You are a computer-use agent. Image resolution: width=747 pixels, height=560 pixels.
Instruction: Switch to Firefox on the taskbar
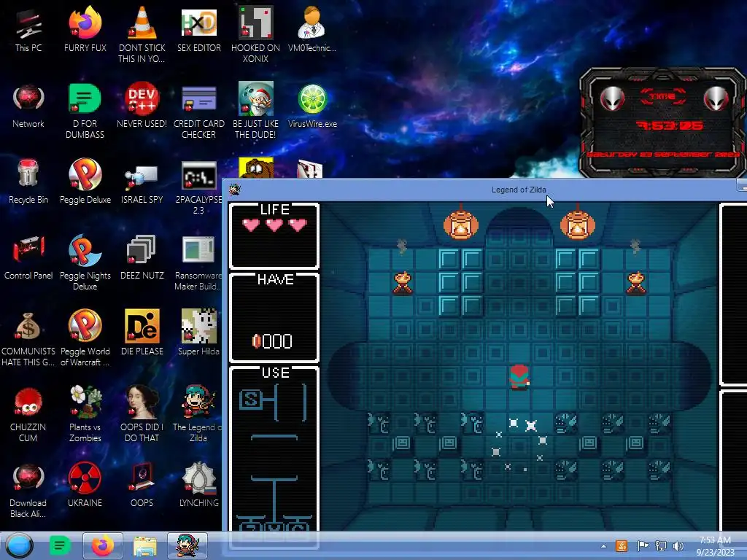(103, 545)
